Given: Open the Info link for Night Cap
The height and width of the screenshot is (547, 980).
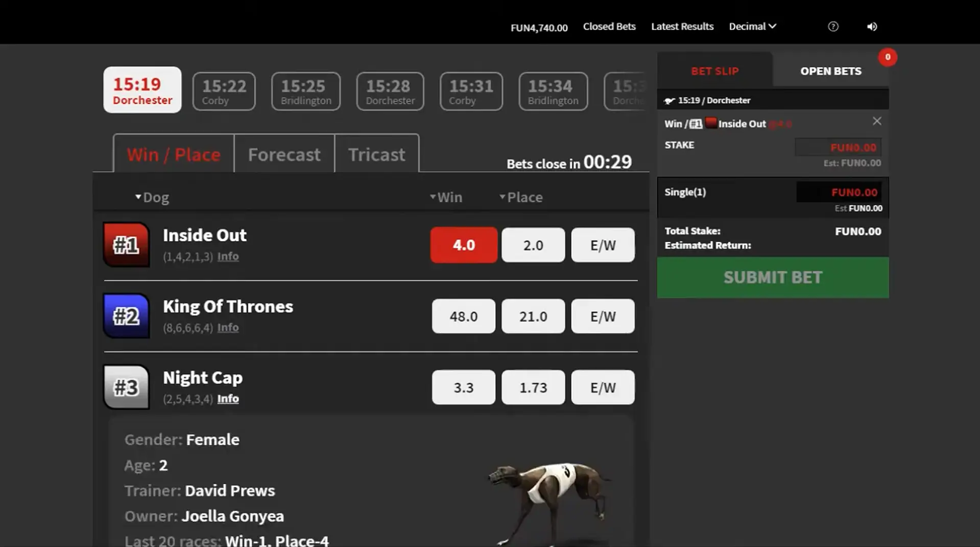Looking at the screenshot, I should coord(228,398).
